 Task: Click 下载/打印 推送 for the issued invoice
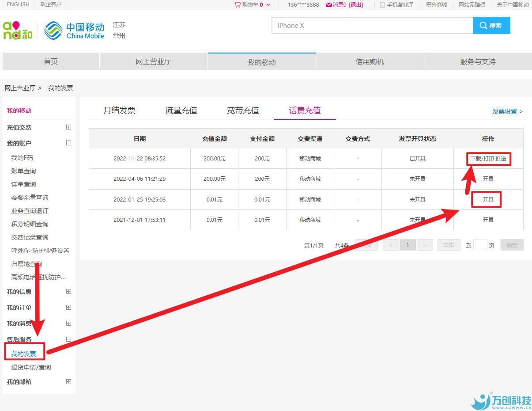coord(488,159)
